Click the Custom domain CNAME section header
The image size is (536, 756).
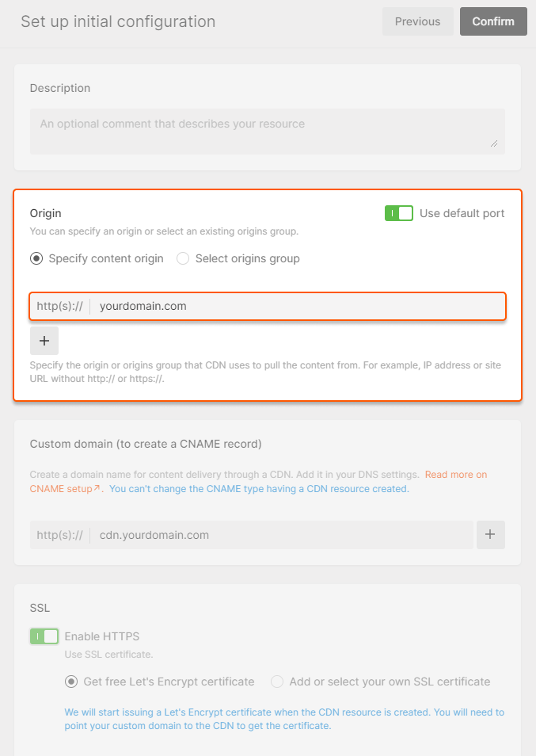[x=145, y=444]
